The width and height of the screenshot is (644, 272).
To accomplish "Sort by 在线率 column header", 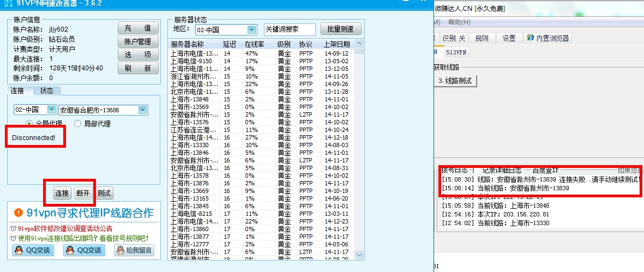I will coord(259,44).
